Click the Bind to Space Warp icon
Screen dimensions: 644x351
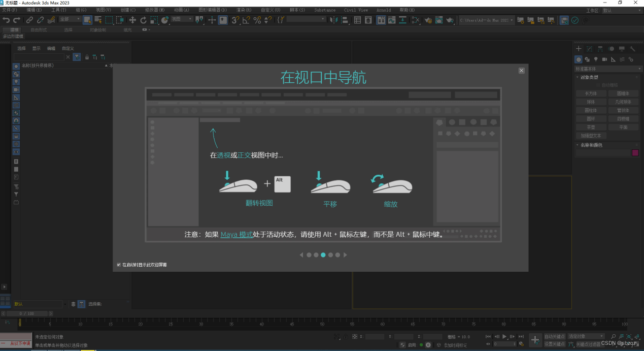point(51,20)
